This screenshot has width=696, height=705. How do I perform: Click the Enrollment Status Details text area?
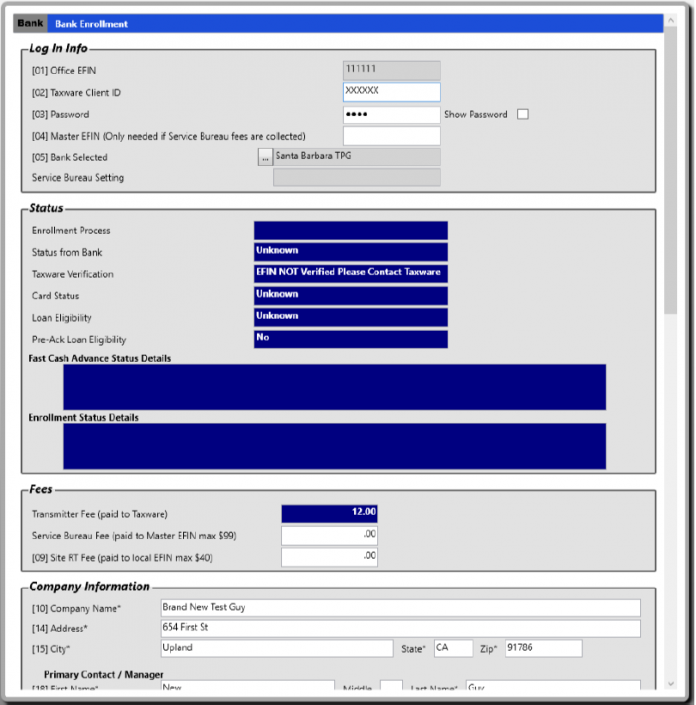point(334,446)
